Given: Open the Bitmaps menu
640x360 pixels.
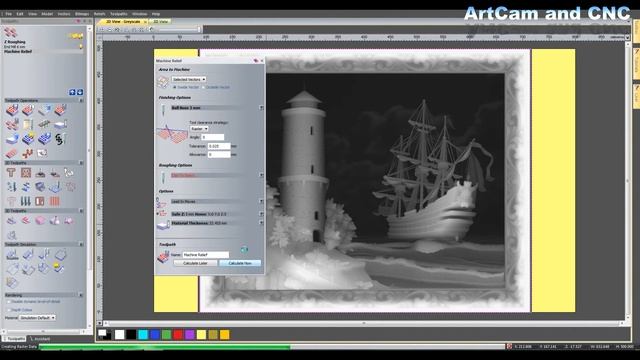Looking at the screenshot, I should click(82, 14).
